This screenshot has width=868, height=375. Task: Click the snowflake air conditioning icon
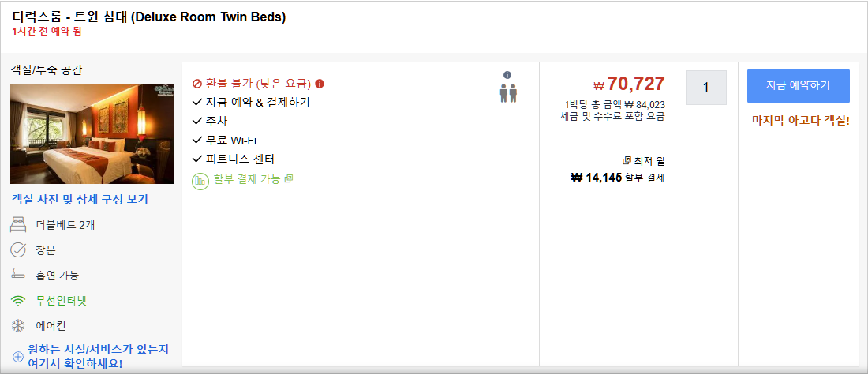click(x=18, y=326)
